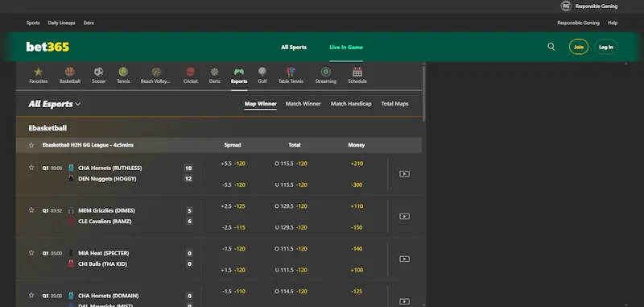Select the Esports controller icon

[x=239, y=73]
